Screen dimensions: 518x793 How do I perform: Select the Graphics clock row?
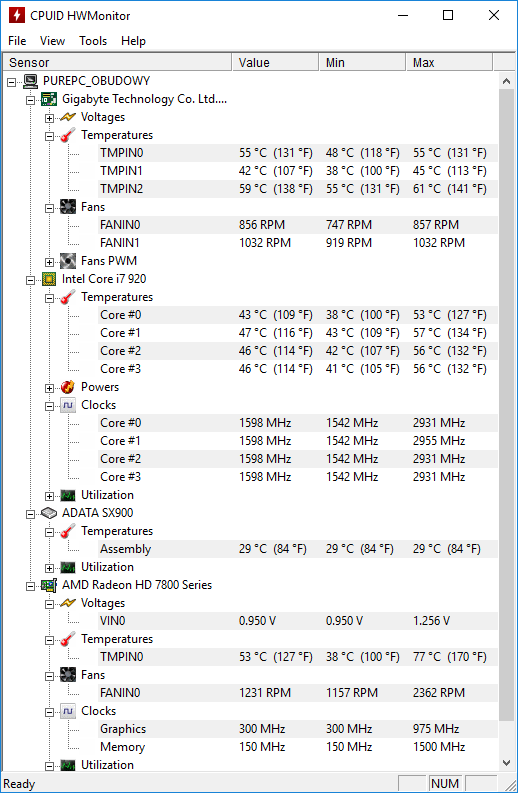coord(298,729)
